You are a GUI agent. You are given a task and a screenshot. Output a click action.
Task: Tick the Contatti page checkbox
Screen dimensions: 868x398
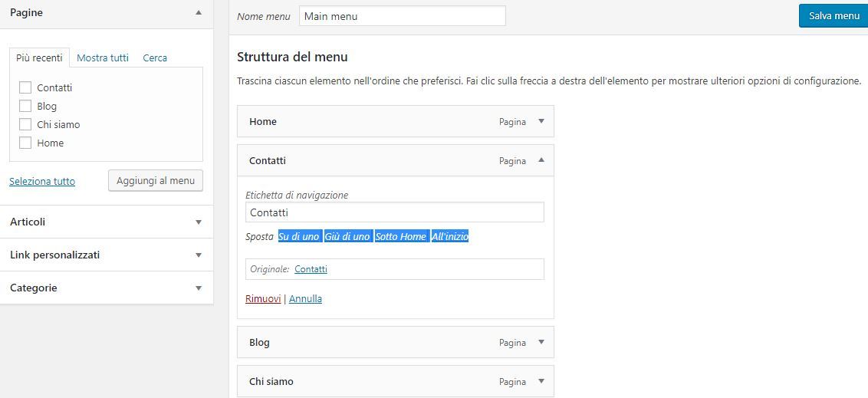pyautogui.click(x=25, y=87)
